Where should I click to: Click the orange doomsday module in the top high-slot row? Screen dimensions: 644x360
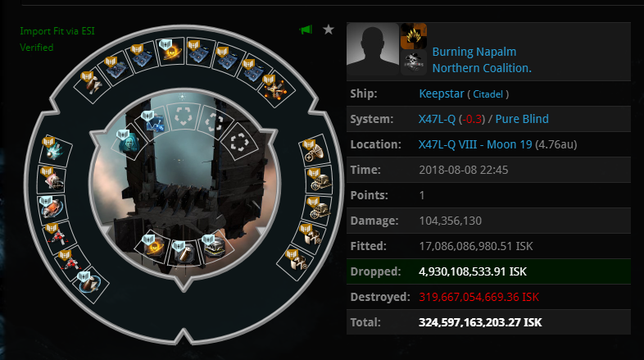[x=171, y=51]
